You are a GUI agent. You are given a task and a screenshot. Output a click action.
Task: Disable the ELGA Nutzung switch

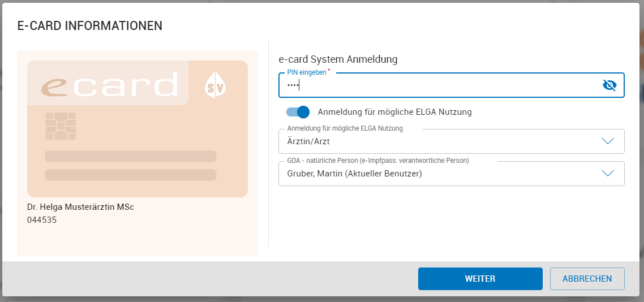point(298,111)
